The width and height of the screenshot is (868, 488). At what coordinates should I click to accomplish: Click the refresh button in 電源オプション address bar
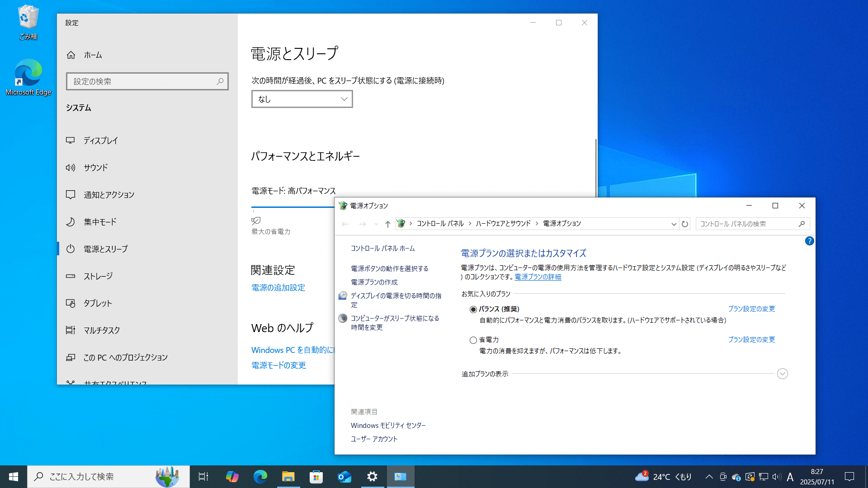[x=685, y=224]
